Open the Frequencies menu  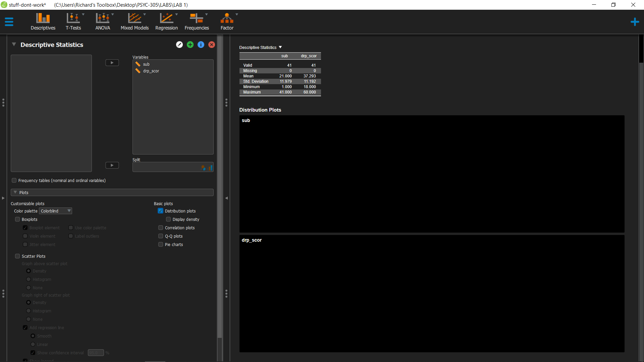pyautogui.click(x=197, y=21)
